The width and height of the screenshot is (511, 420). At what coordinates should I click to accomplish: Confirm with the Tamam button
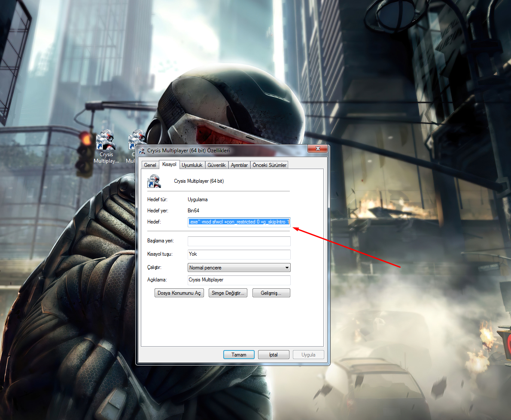click(239, 354)
